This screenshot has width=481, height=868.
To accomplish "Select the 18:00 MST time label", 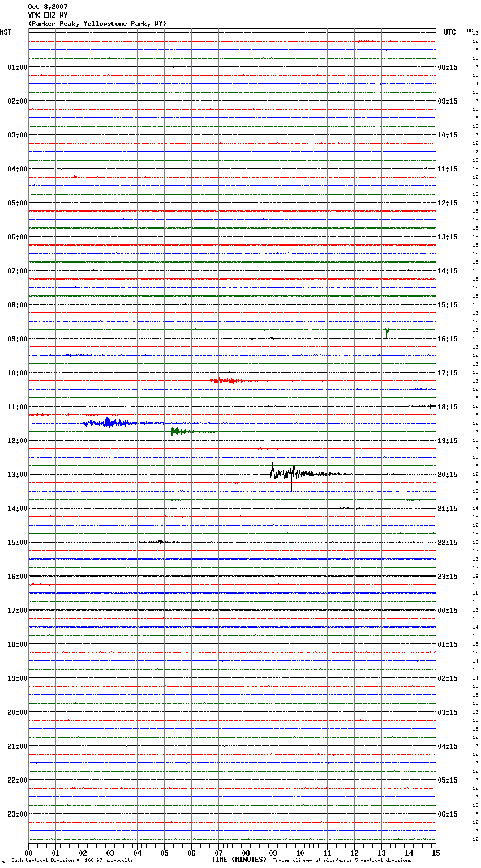I will pos(18,644).
